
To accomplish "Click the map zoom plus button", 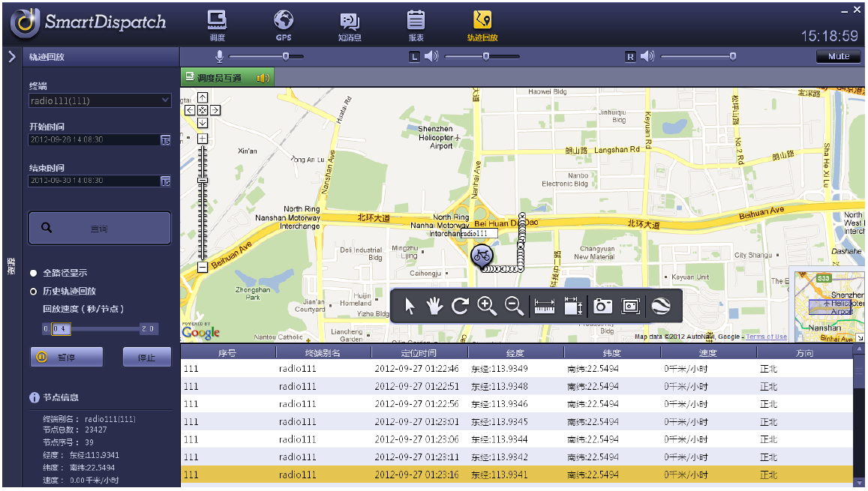I will (203, 138).
